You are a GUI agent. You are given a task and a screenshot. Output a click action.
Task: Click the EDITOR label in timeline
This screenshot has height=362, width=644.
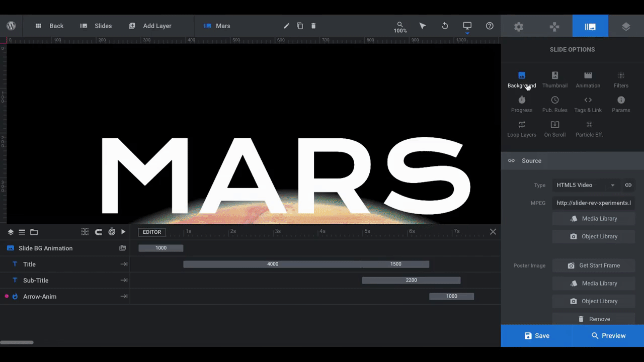click(152, 232)
